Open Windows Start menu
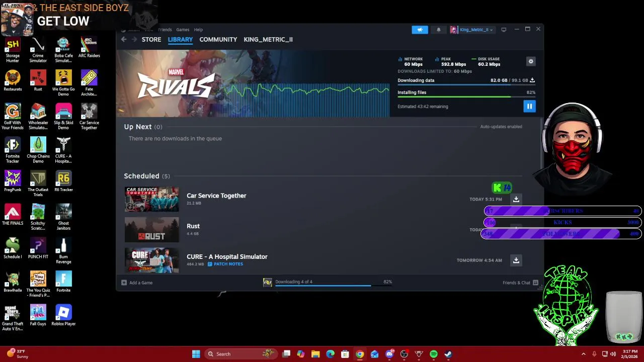Image resolution: width=644 pixels, height=362 pixels. [x=196, y=354]
